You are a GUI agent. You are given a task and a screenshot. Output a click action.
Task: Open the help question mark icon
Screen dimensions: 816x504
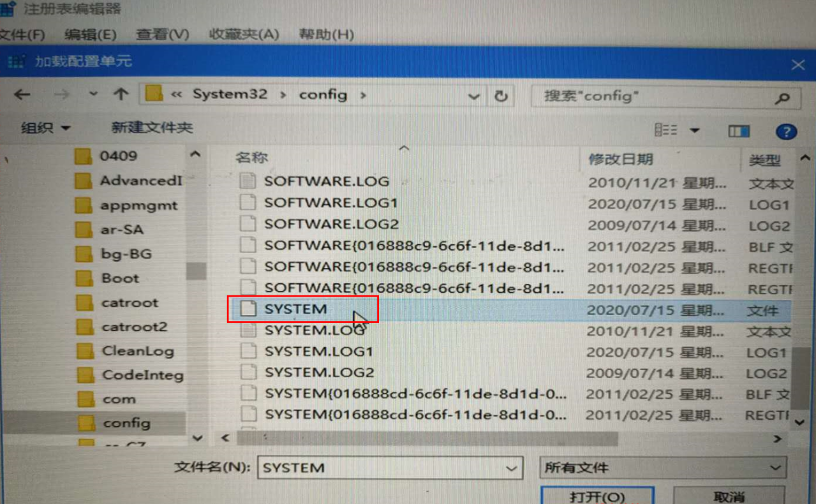pos(786,131)
